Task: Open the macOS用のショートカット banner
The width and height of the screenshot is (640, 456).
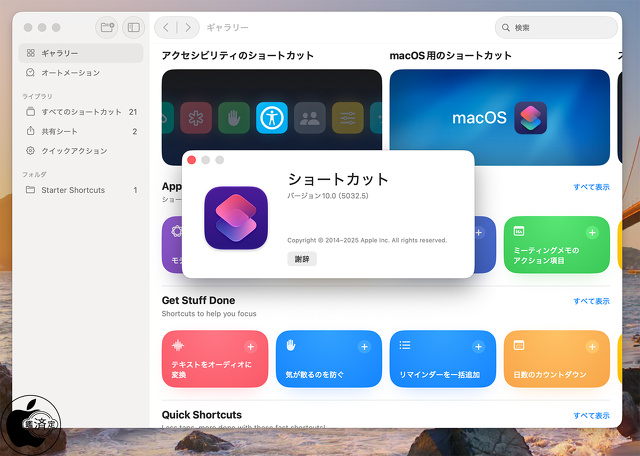Action: point(500,117)
